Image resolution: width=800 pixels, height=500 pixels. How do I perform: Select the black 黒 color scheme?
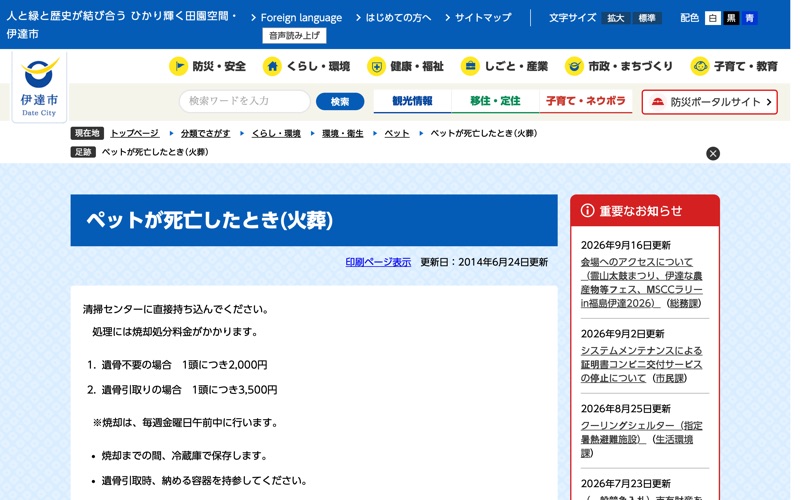pyautogui.click(x=731, y=18)
